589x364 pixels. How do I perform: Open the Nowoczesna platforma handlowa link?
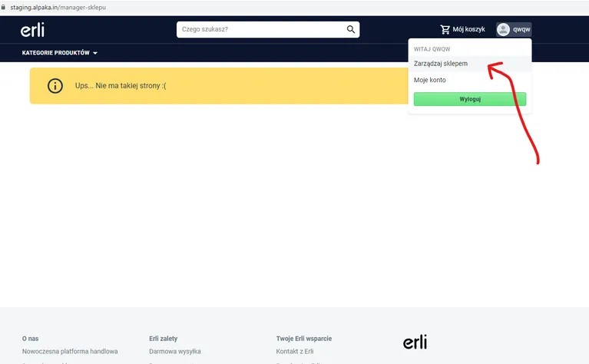pyautogui.click(x=70, y=351)
